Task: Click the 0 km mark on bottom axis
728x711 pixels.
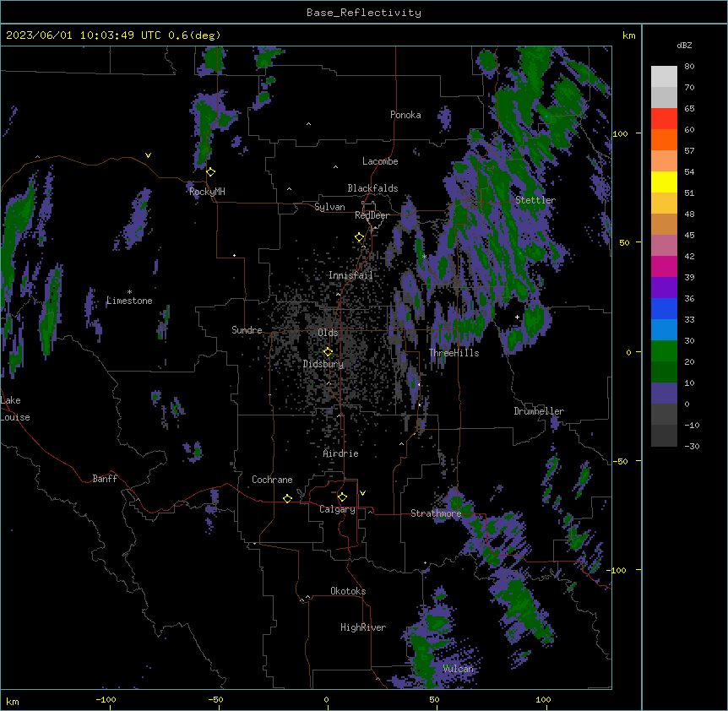Action: [326, 699]
